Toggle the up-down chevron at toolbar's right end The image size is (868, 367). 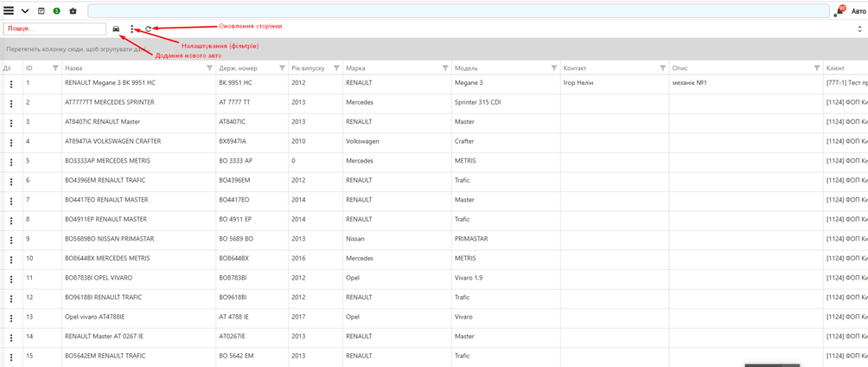point(859,29)
